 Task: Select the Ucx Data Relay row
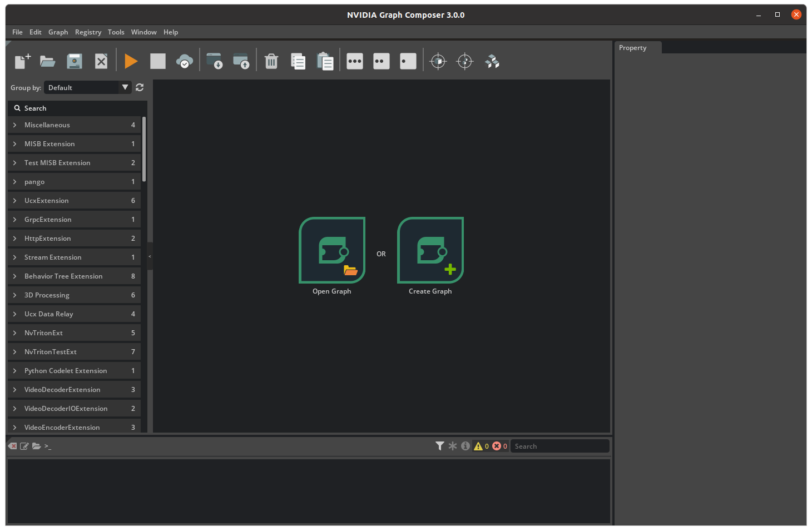(x=75, y=314)
